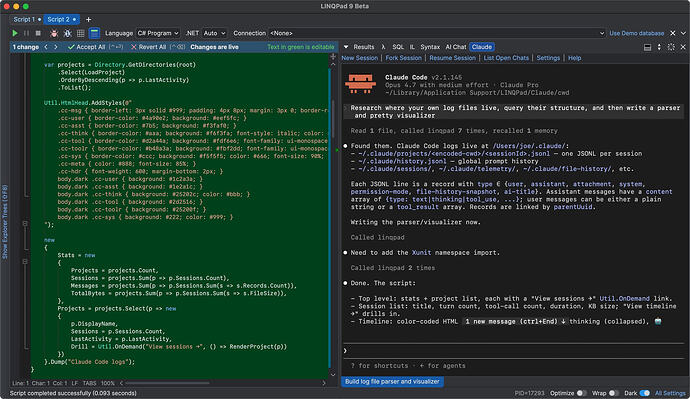The width and height of the screenshot is (690, 399).
Task: Open Claude Settings link
Action: pyautogui.click(x=548, y=58)
